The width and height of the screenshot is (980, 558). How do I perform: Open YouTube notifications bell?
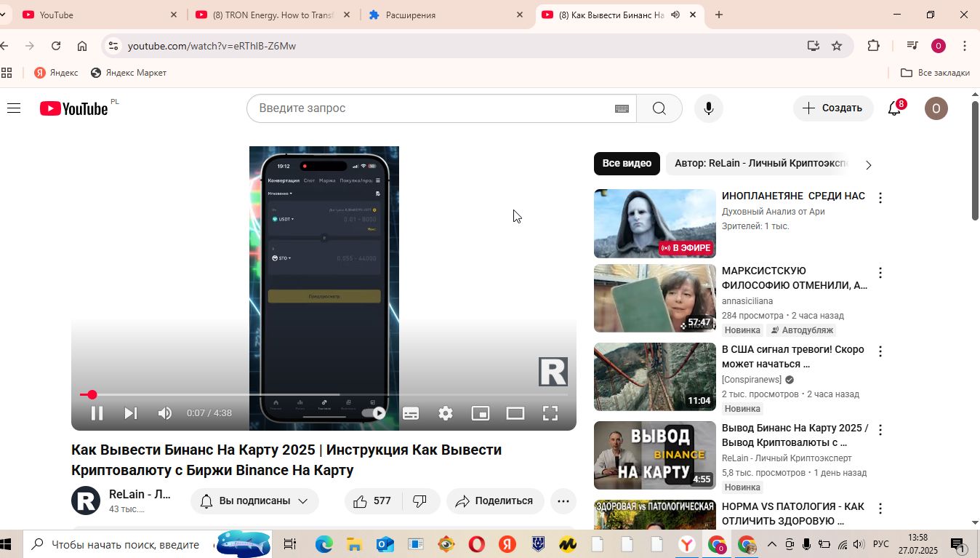point(896,108)
